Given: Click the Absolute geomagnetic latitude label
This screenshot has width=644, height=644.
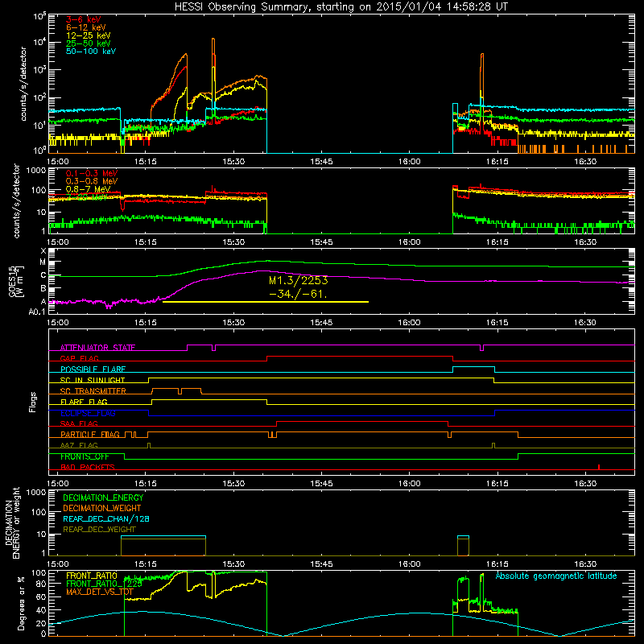Looking at the screenshot, I should tap(556, 576).
